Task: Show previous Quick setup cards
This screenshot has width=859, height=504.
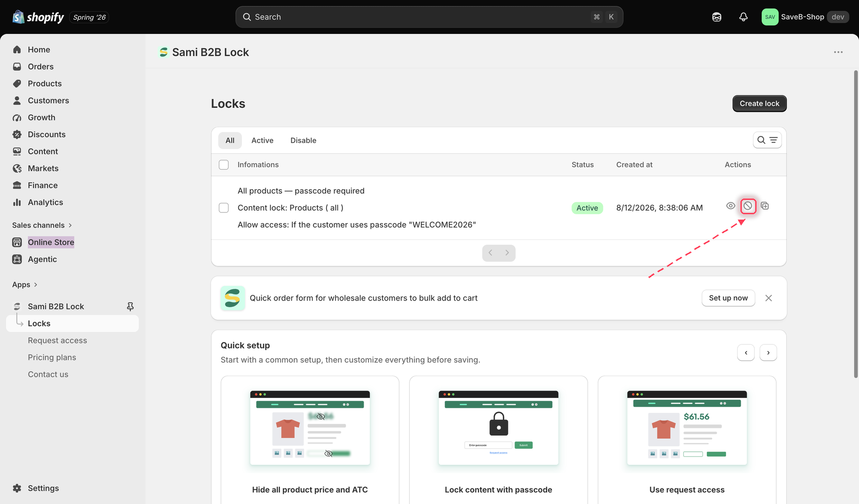Action: (746, 353)
